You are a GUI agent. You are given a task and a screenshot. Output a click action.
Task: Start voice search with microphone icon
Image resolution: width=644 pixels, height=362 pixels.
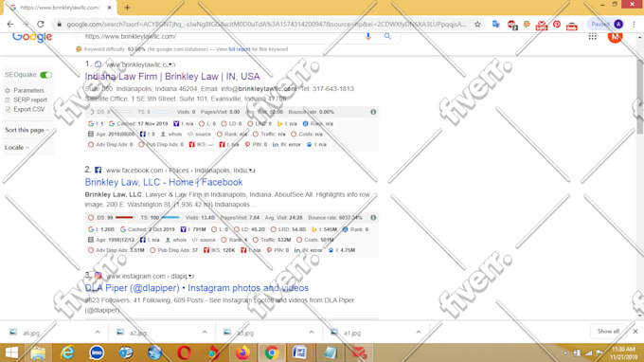point(368,36)
